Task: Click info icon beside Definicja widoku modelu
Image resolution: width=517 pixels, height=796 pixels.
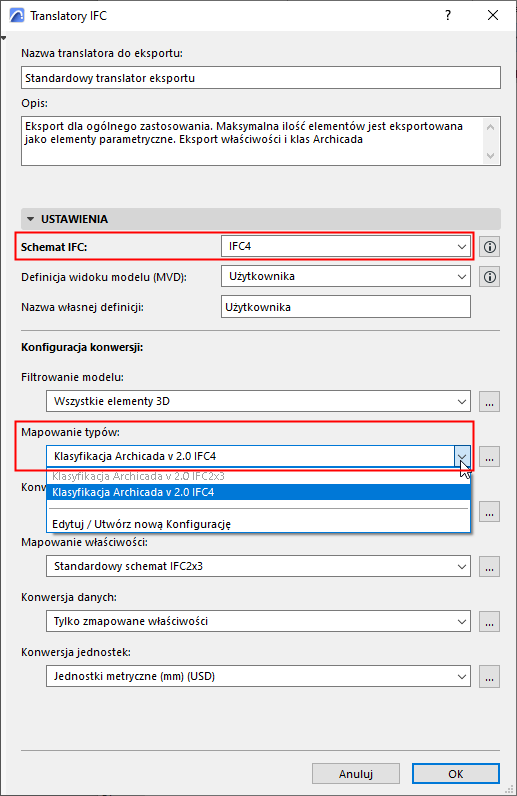Action: tap(490, 277)
